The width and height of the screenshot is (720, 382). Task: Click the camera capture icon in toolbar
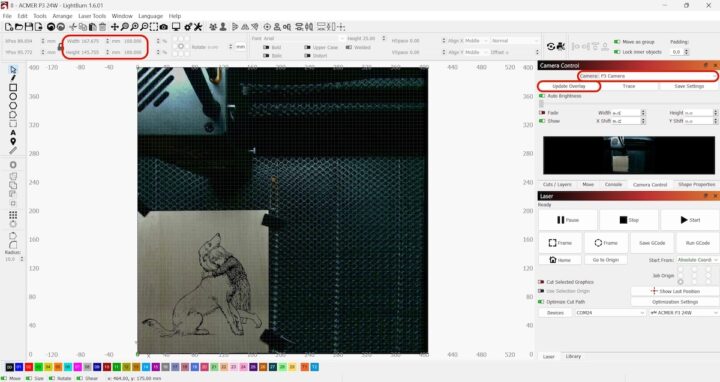point(163,27)
